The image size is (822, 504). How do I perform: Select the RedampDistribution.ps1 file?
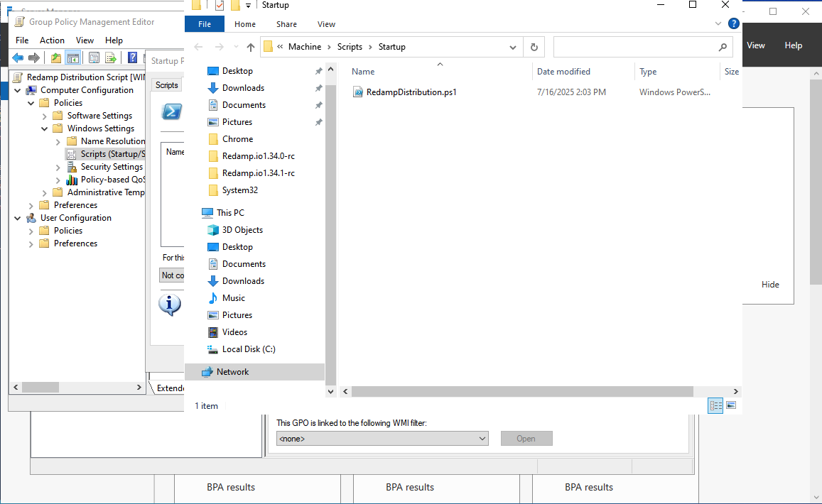point(411,92)
